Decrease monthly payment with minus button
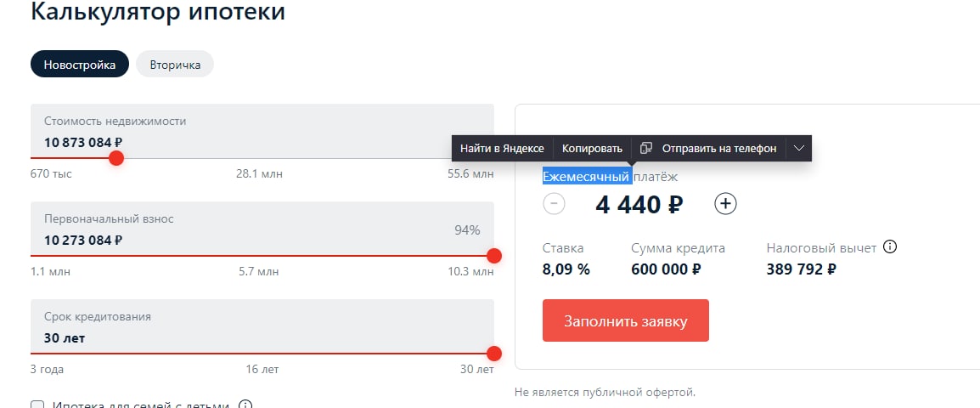The height and width of the screenshot is (408, 980). click(x=555, y=204)
